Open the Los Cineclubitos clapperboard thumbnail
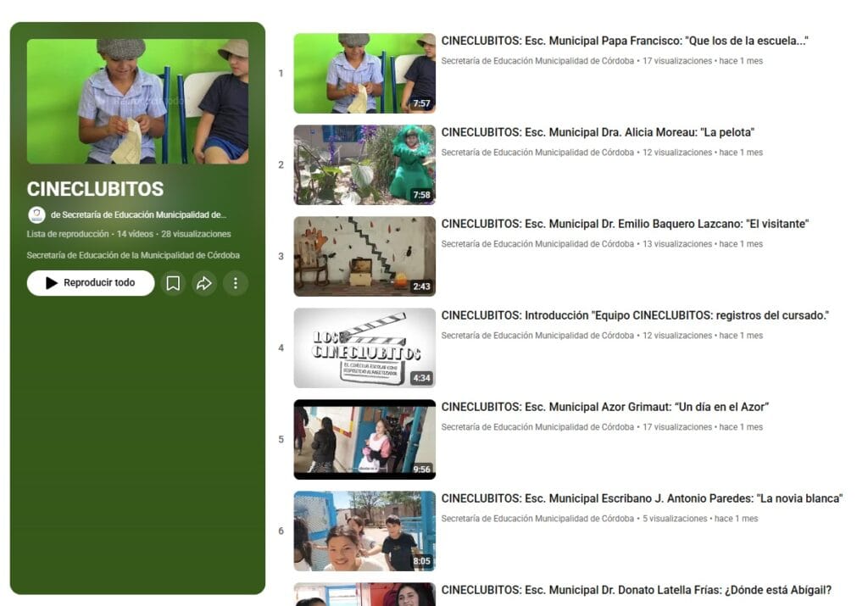 pyautogui.click(x=364, y=348)
